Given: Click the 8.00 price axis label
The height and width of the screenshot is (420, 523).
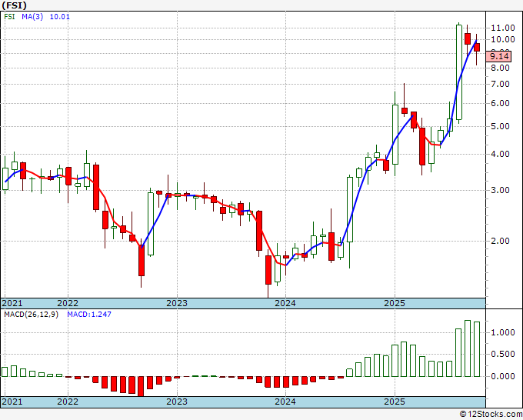Looking at the screenshot, I should 501,68.
